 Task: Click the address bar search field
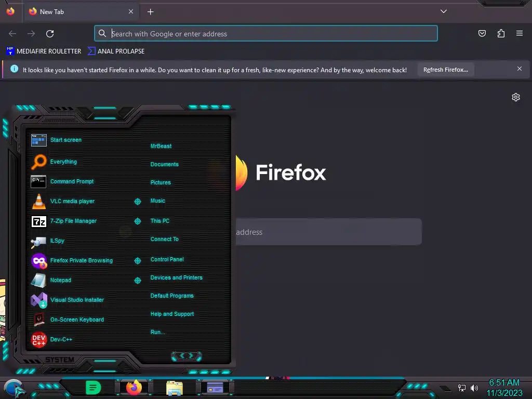coord(266,33)
